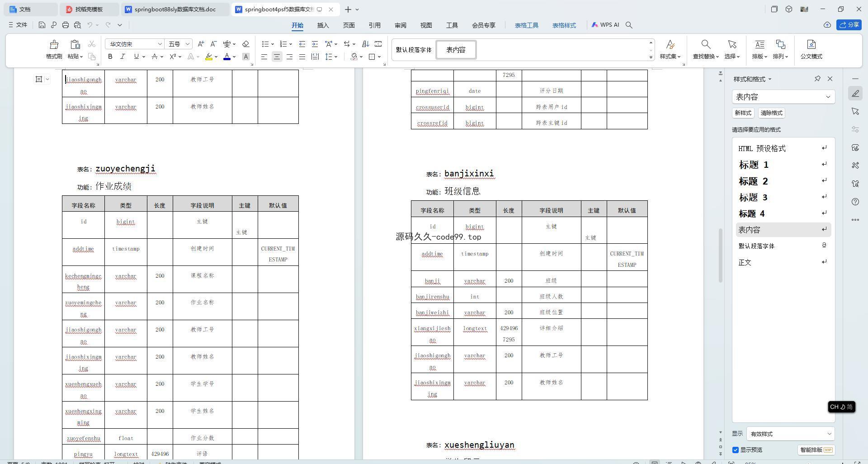
Task: Open the Layout (排版) menu
Action: pos(759,49)
